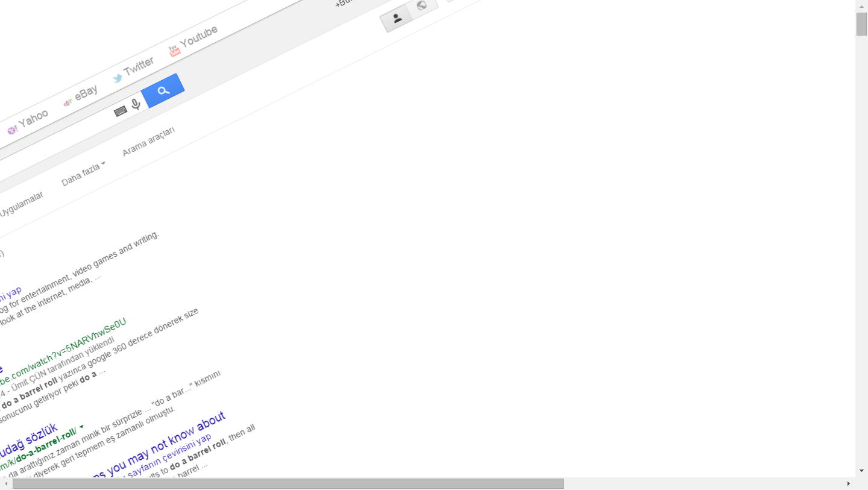868x490 pixels.
Task: Expand the Daha fazla dropdown
Action: [x=83, y=174]
